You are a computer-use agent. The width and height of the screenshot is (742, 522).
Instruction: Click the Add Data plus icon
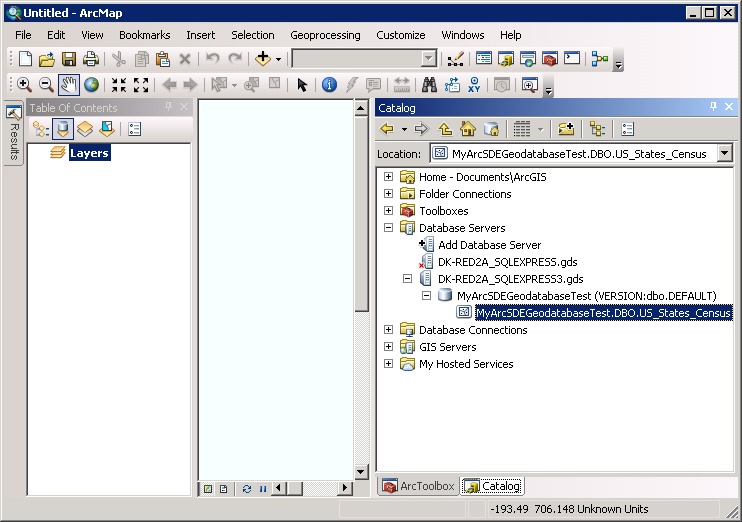pos(263,59)
